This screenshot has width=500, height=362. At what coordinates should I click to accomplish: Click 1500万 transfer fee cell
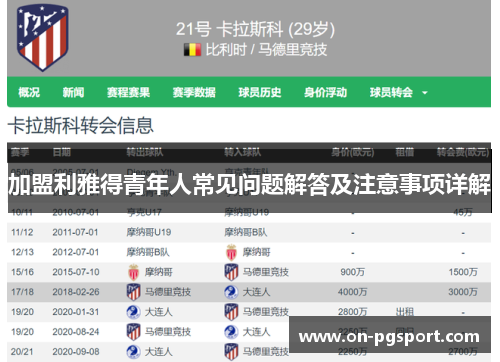click(463, 272)
